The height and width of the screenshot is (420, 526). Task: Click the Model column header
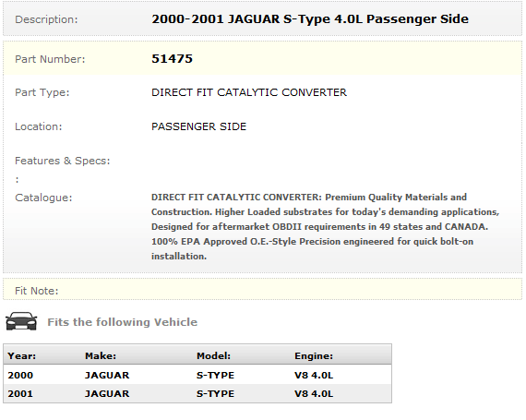pyautogui.click(x=213, y=355)
